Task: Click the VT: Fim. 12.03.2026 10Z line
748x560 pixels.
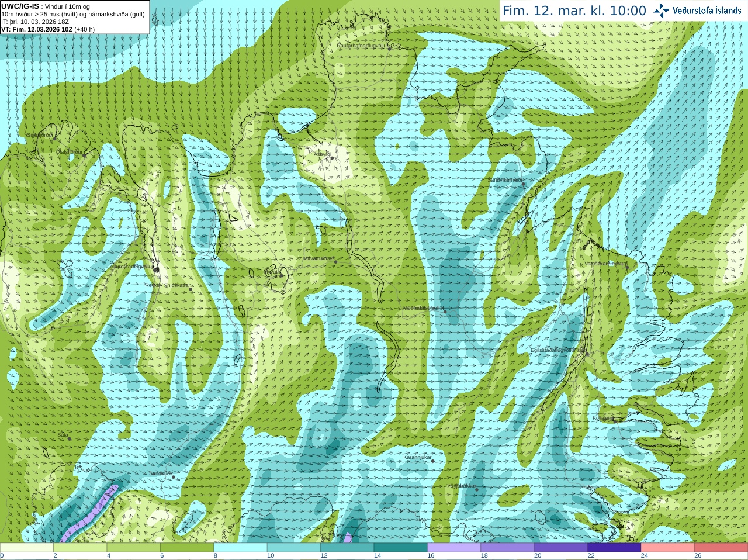Action: pos(48,29)
